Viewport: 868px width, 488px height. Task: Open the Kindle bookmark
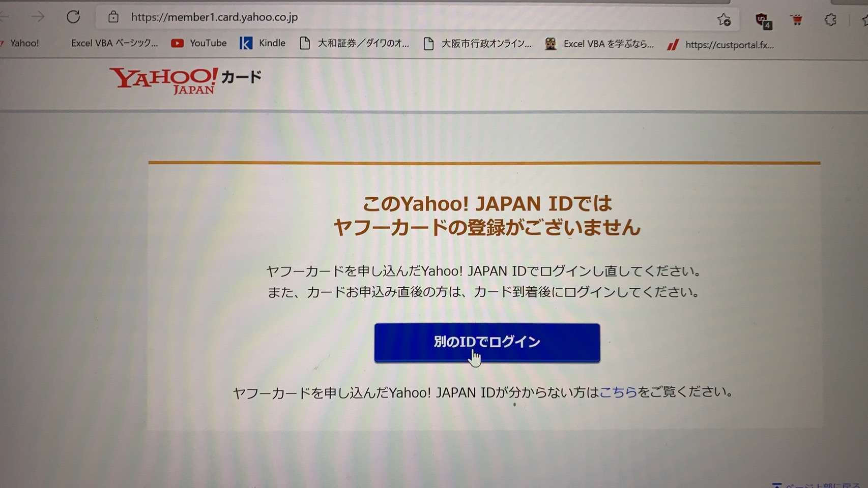click(263, 43)
